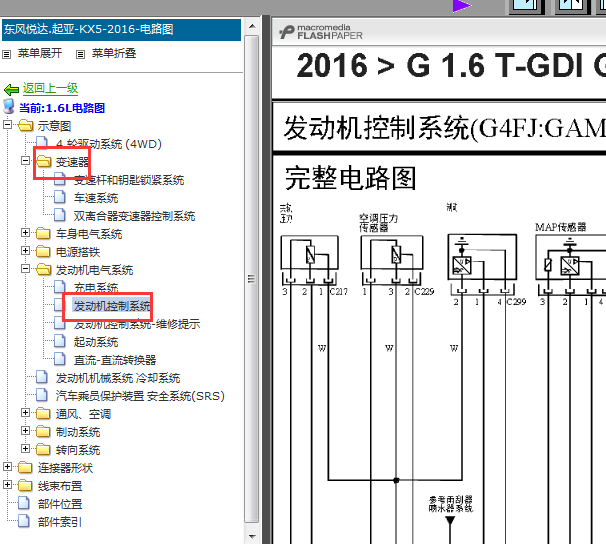
Task: Click the 完整电路图 heading
Action: point(350,178)
